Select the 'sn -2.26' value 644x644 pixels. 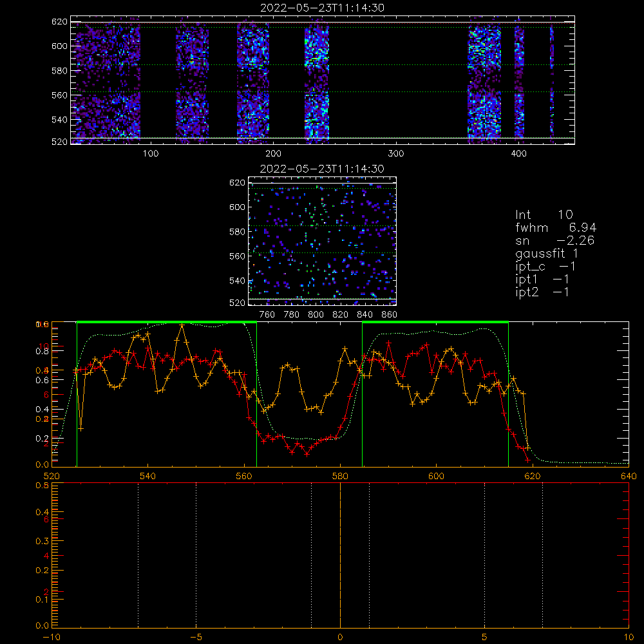click(x=554, y=240)
